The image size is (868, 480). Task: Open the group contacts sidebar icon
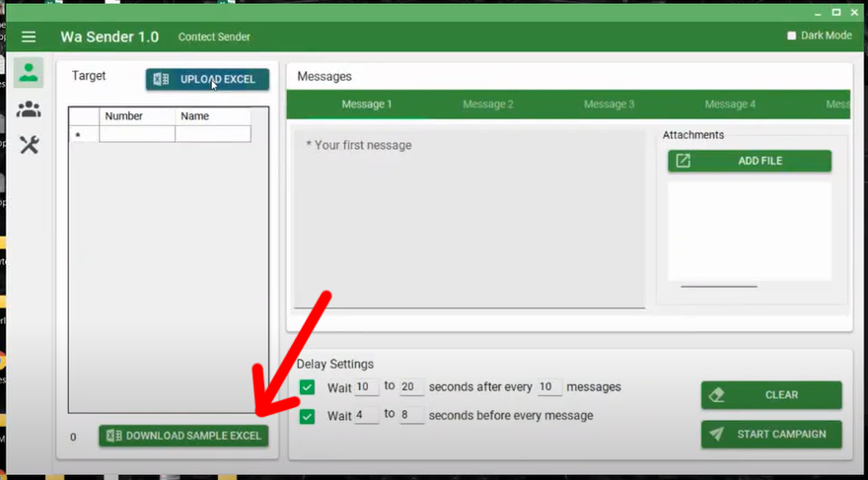29,108
